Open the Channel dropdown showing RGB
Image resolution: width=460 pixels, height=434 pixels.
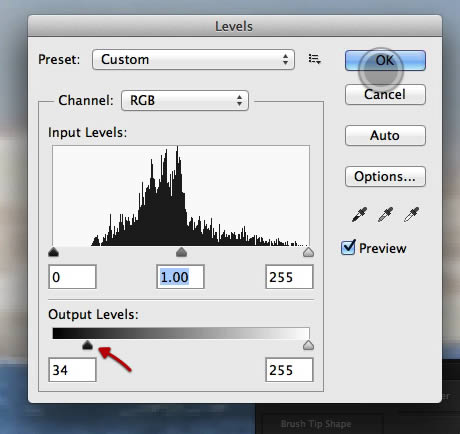[x=185, y=100]
